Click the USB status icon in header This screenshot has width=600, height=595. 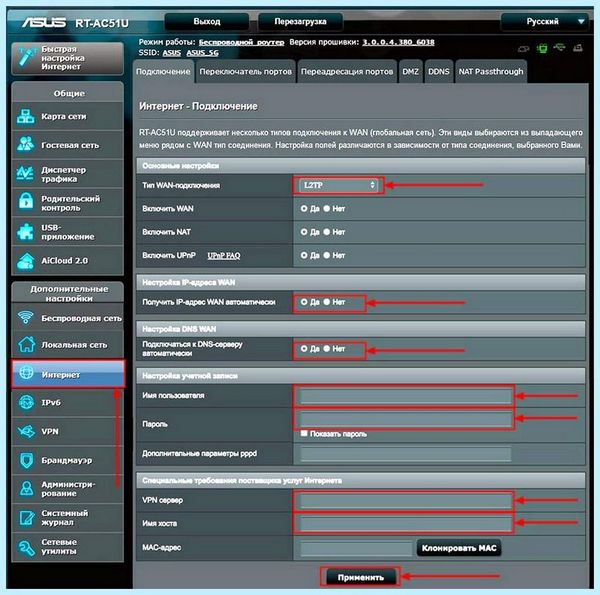click(x=559, y=47)
